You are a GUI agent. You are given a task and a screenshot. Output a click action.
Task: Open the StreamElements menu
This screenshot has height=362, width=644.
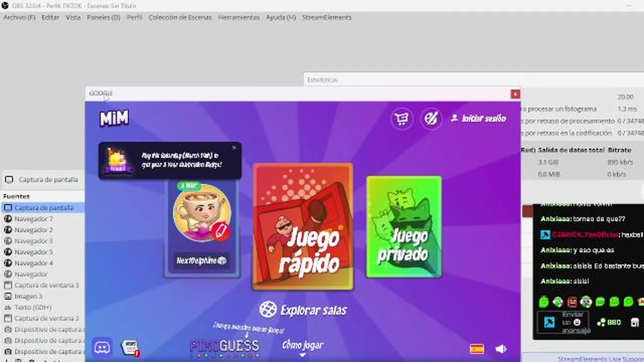coord(327,17)
